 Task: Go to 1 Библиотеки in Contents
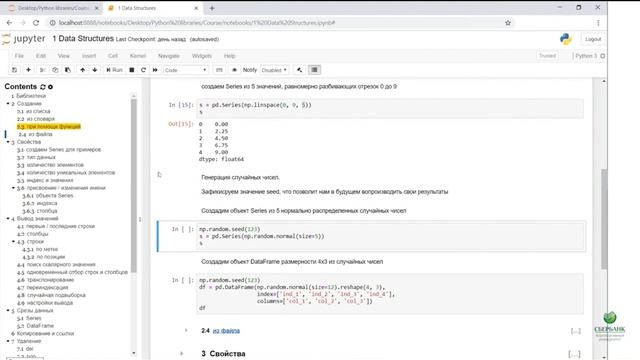29,96
